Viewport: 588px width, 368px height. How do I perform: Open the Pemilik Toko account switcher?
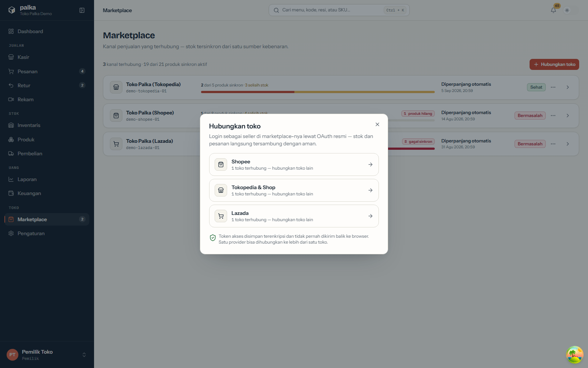click(x=47, y=355)
